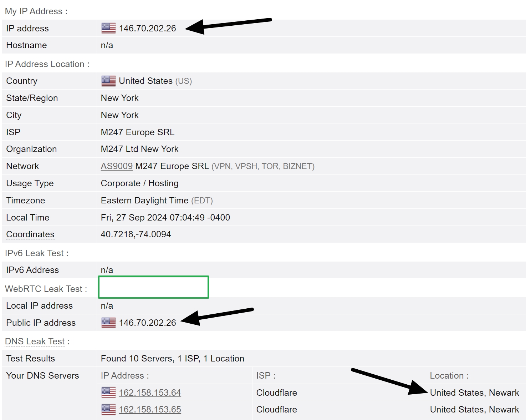Open the AS9009 network link
The width and height of the screenshot is (526, 420).
[116, 166]
